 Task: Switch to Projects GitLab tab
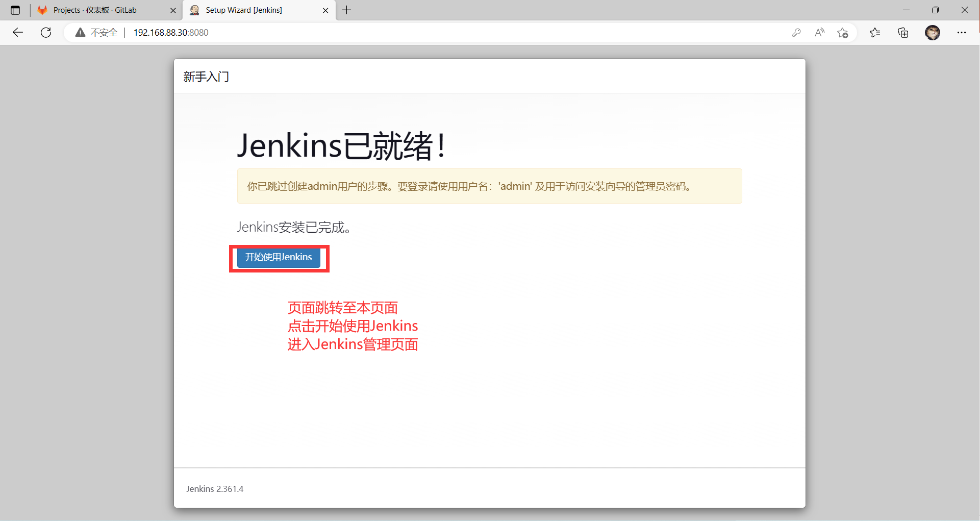click(95, 10)
